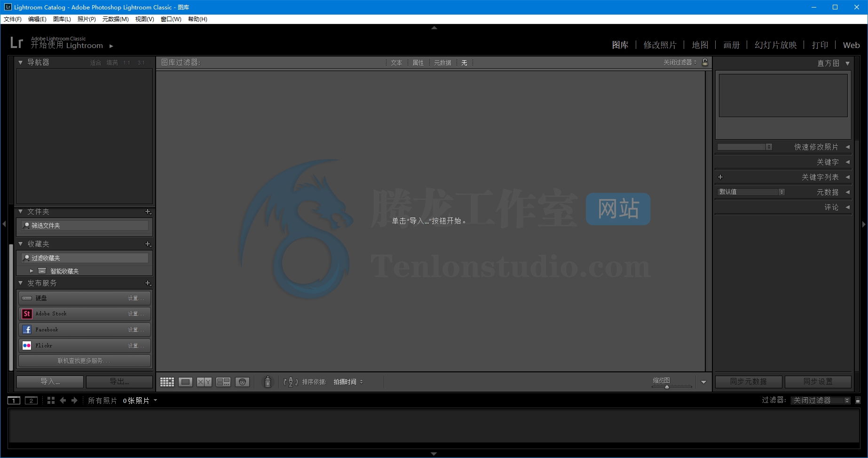Click the 智能收藏夹 collection set icon
Screen dimensions: 868x458
[42, 271]
